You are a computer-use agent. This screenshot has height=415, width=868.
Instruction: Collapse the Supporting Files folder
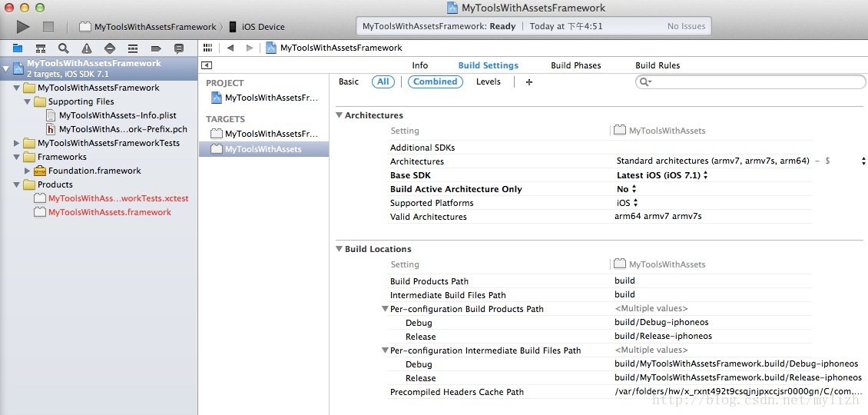[x=27, y=101]
